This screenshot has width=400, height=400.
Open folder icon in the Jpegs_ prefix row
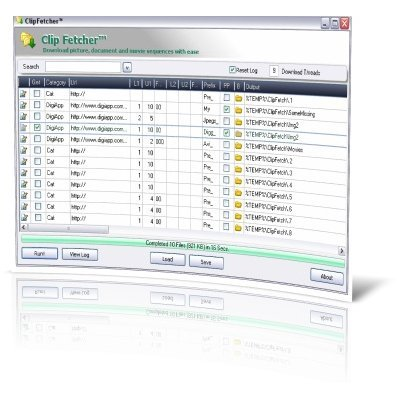[x=238, y=122]
